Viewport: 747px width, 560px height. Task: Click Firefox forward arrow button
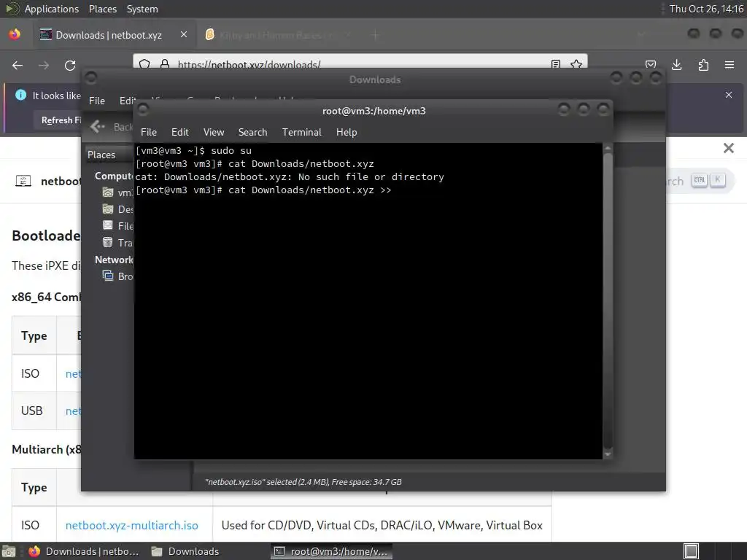tap(44, 65)
